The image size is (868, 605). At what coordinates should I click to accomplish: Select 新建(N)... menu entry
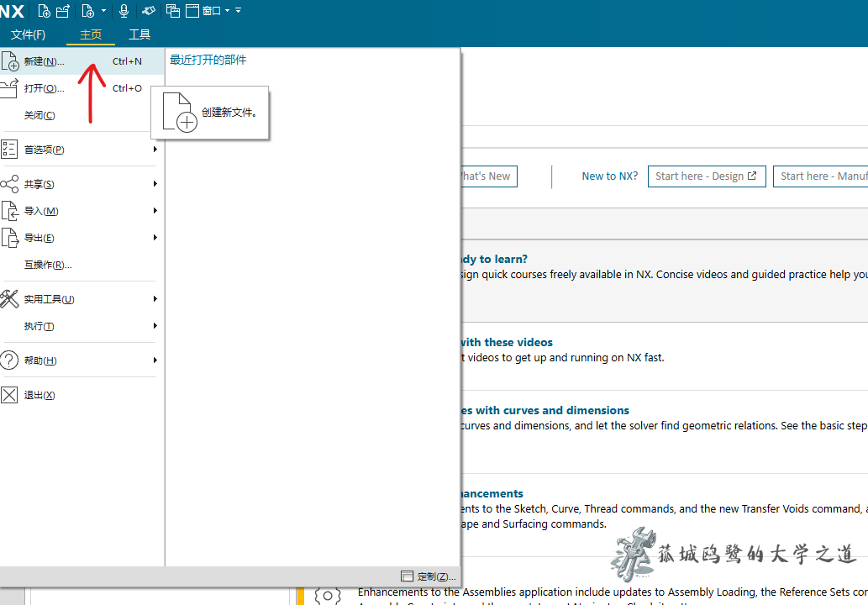click(82, 61)
